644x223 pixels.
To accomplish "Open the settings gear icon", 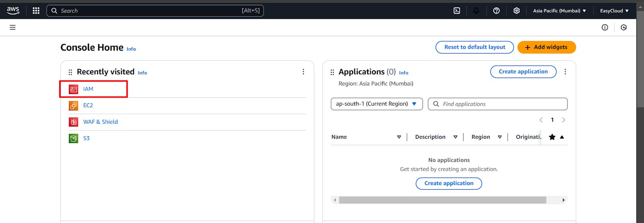I will pos(516,11).
